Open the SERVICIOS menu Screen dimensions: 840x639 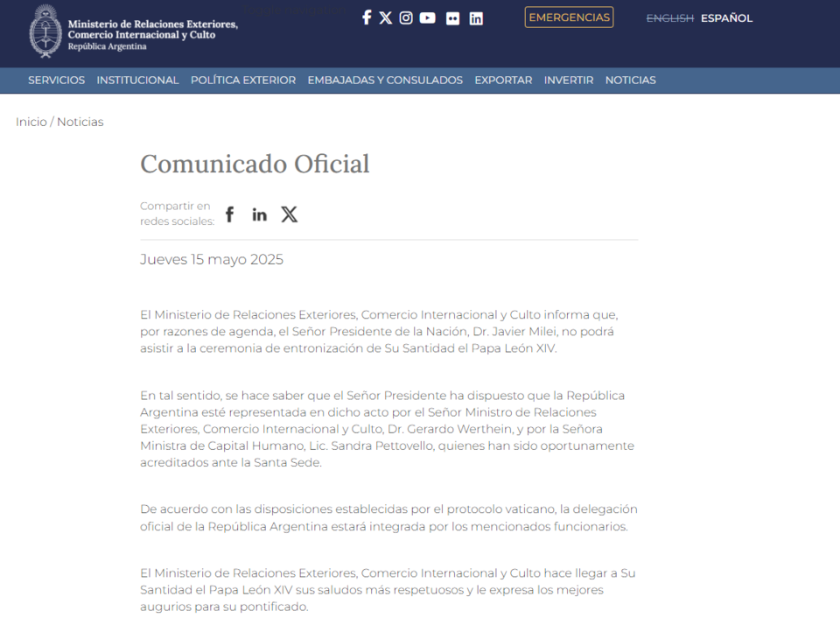tap(56, 81)
